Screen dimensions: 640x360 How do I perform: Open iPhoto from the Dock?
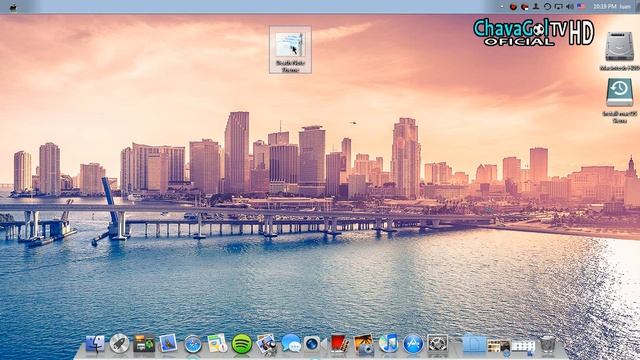click(364, 344)
